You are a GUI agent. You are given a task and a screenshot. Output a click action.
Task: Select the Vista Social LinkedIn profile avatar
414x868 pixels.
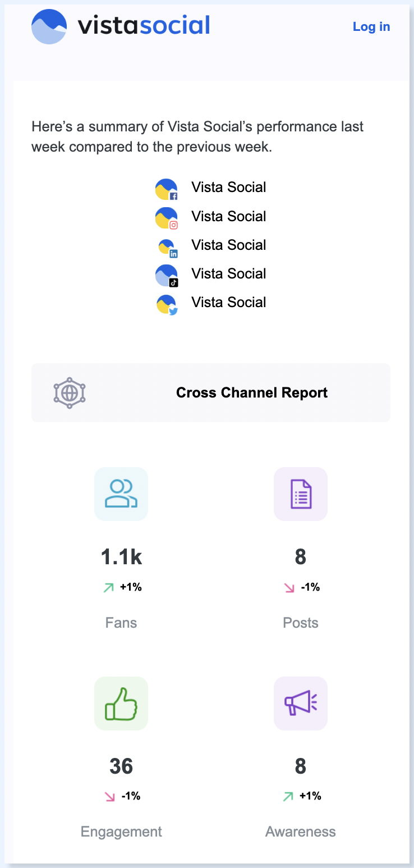[x=168, y=248]
